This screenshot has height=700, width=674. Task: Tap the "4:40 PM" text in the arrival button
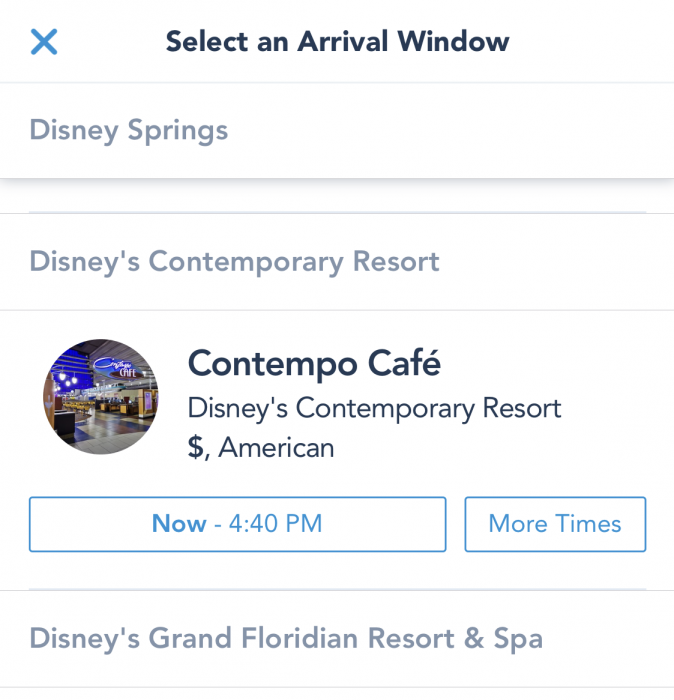[275, 523]
